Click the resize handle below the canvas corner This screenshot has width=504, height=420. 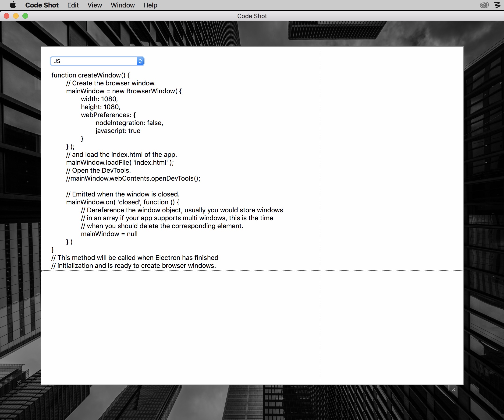point(454,390)
